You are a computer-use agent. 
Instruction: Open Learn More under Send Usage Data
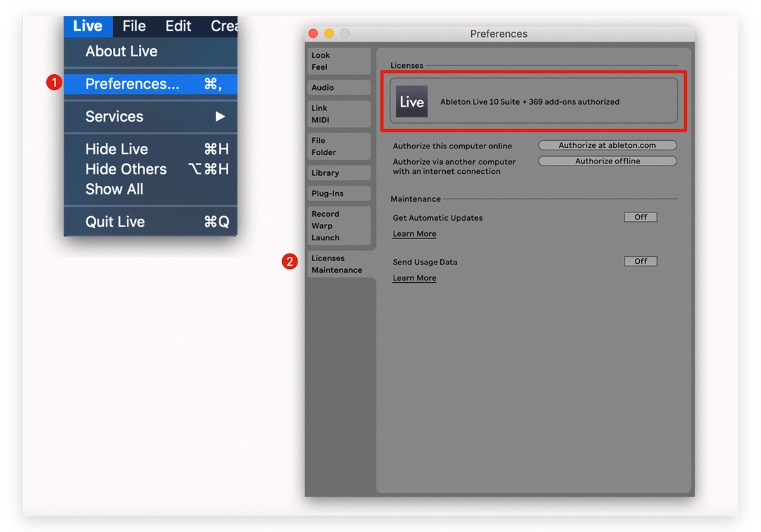tap(414, 278)
